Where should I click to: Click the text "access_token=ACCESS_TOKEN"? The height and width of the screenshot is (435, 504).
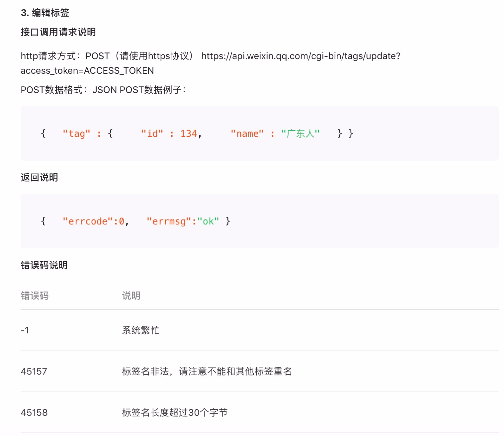pyautogui.click(x=87, y=71)
